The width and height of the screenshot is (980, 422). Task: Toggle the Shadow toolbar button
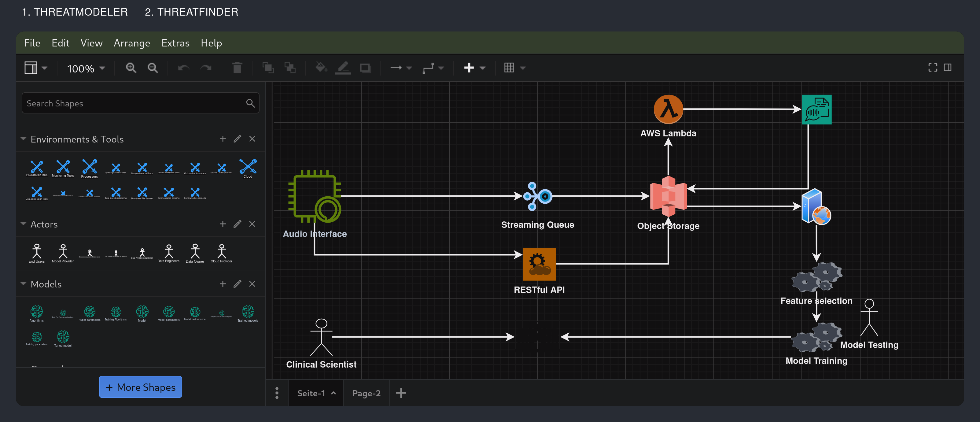pos(365,68)
